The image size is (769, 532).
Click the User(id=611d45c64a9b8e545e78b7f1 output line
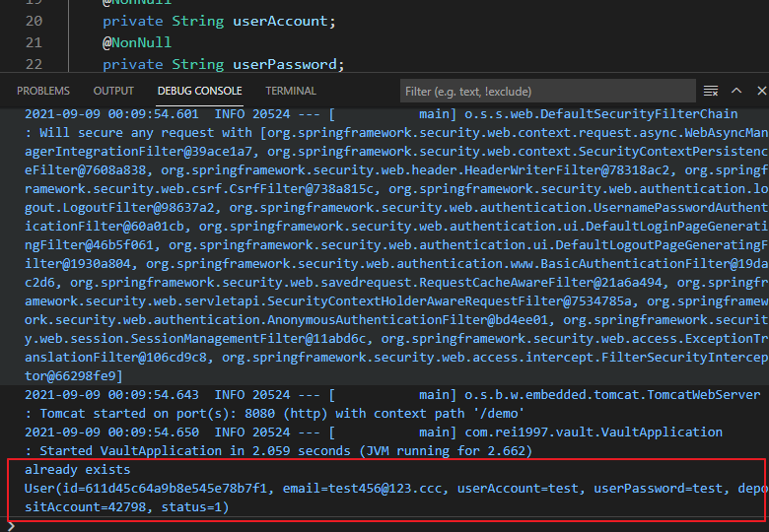[x=395, y=489]
